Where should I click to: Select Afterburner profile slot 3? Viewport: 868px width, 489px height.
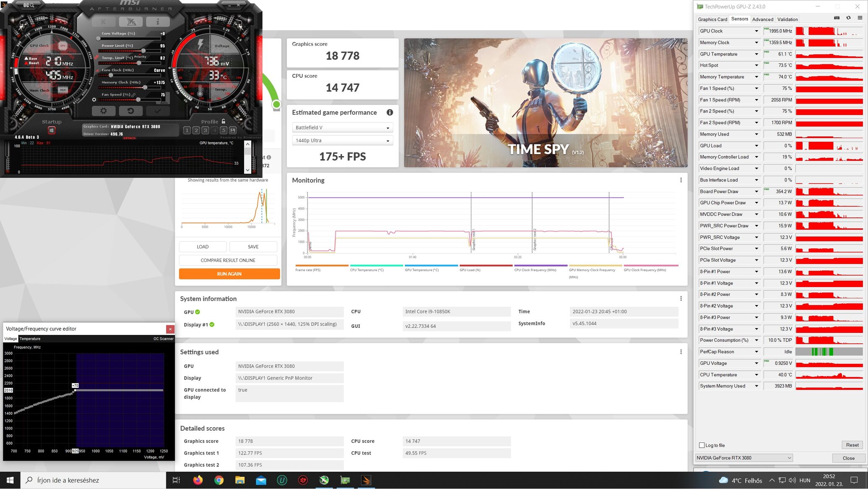click(205, 131)
